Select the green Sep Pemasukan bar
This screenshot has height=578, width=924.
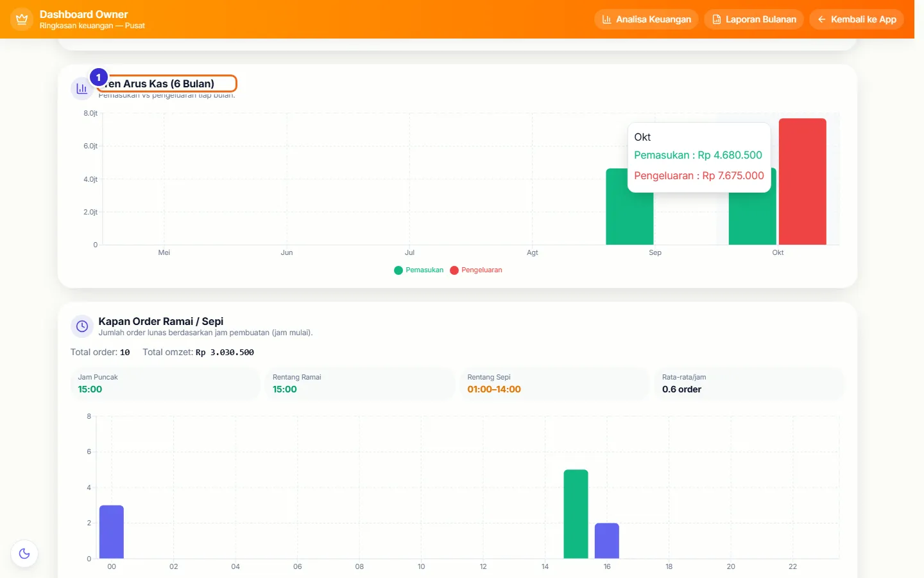629,207
